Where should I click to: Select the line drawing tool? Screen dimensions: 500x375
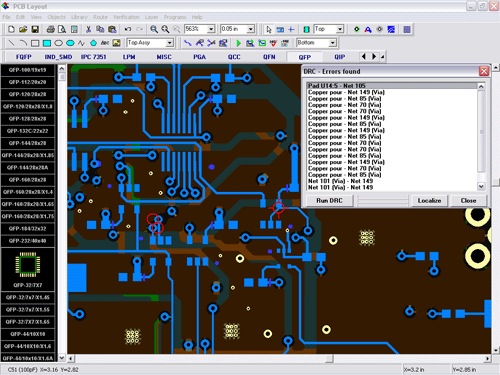[11, 43]
